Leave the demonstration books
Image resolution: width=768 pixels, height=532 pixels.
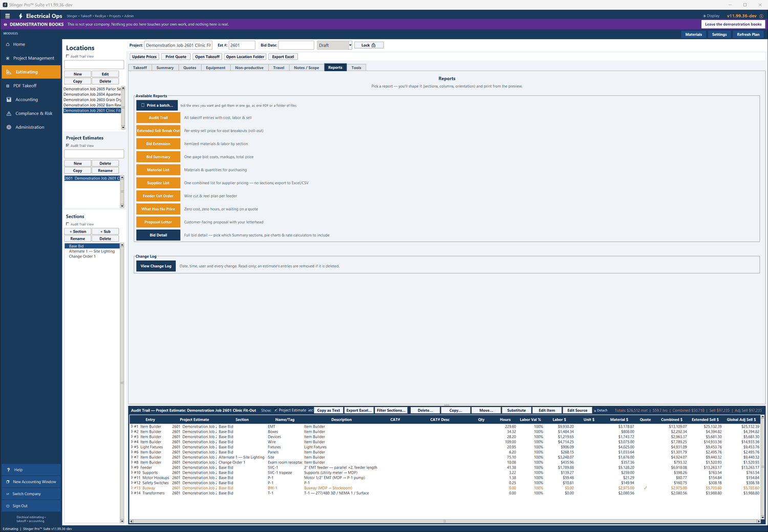pyautogui.click(x=733, y=24)
